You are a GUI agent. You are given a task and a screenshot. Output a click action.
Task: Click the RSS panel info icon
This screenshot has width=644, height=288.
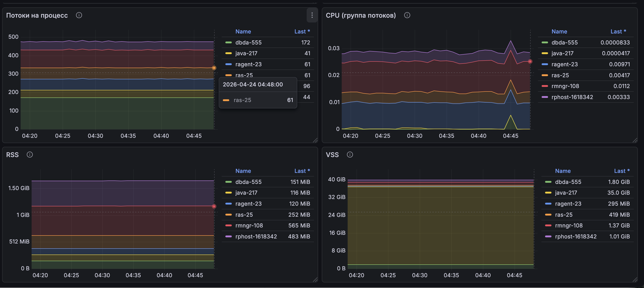point(30,155)
